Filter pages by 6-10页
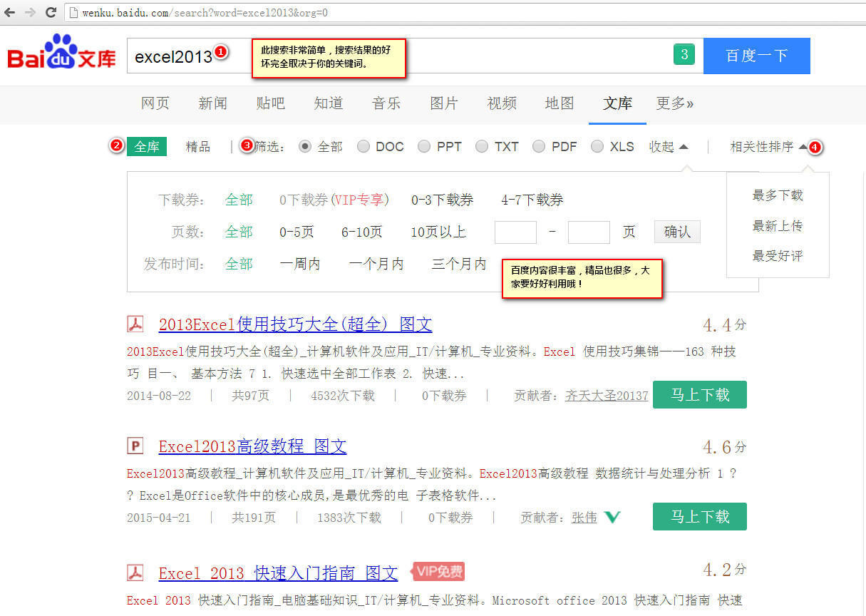Screen dimensions: 866x616 (361, 232)
